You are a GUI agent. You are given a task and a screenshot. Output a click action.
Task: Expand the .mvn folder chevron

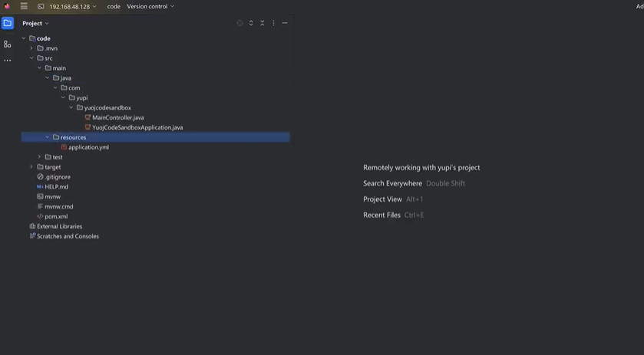31,48
